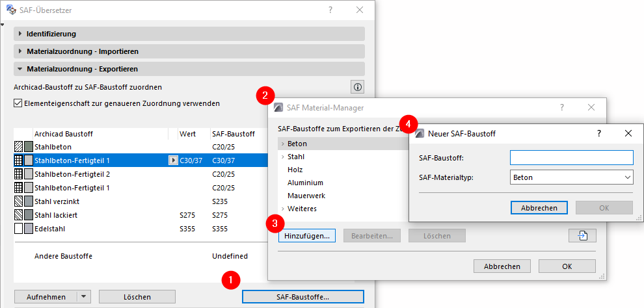
Task: Expand the Identifizierung section
Action: [x=20, y=34]
